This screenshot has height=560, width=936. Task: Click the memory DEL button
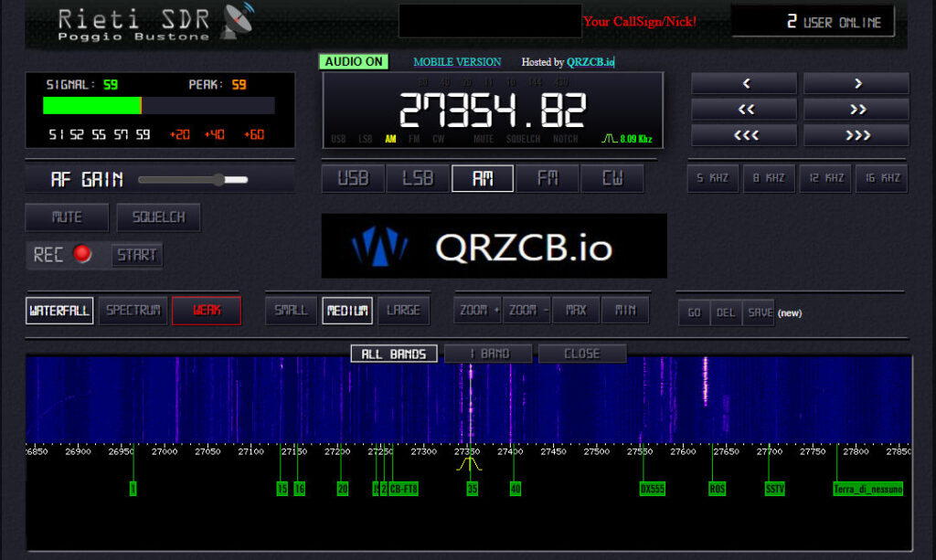(725, 312)
